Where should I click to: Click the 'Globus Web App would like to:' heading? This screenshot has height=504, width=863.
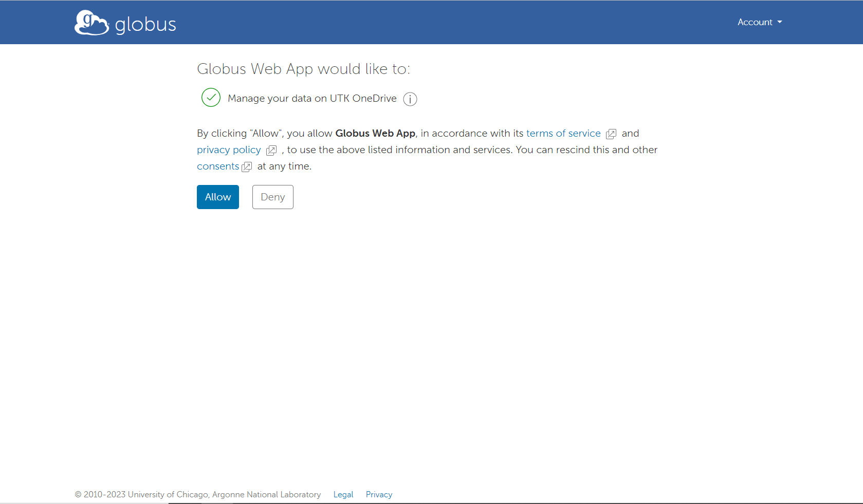tap(303, 69)
